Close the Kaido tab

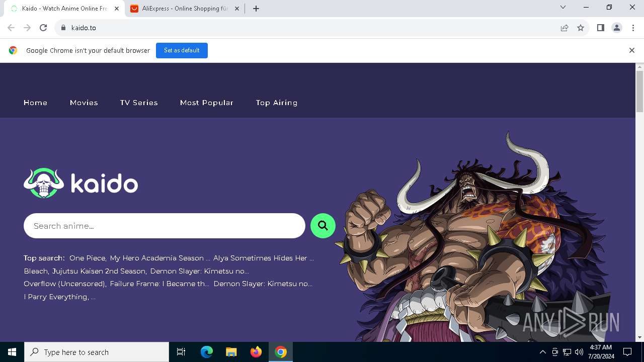[x=117, y=9]
